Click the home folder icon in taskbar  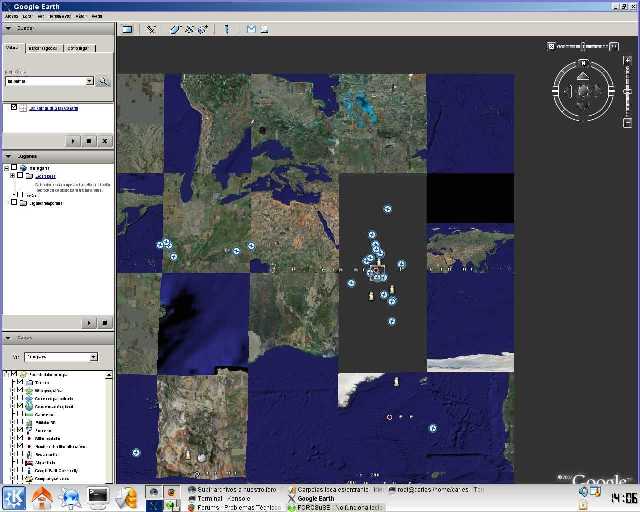[42, 496]
